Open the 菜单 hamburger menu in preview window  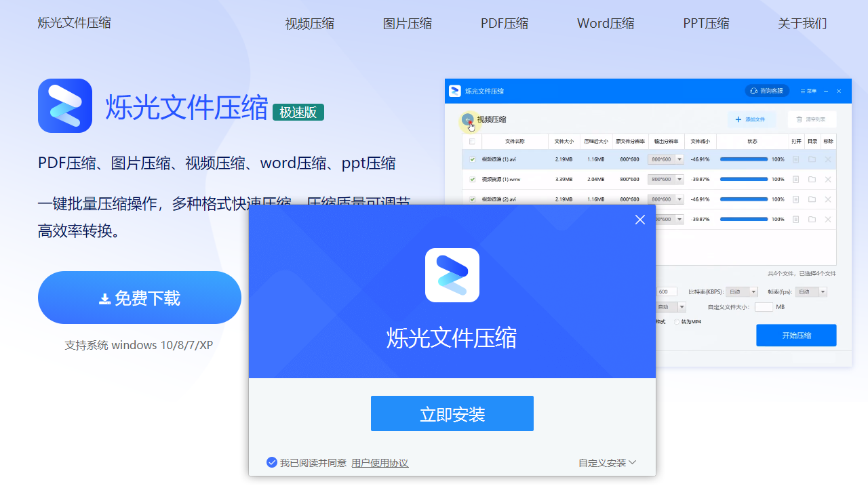808,91
